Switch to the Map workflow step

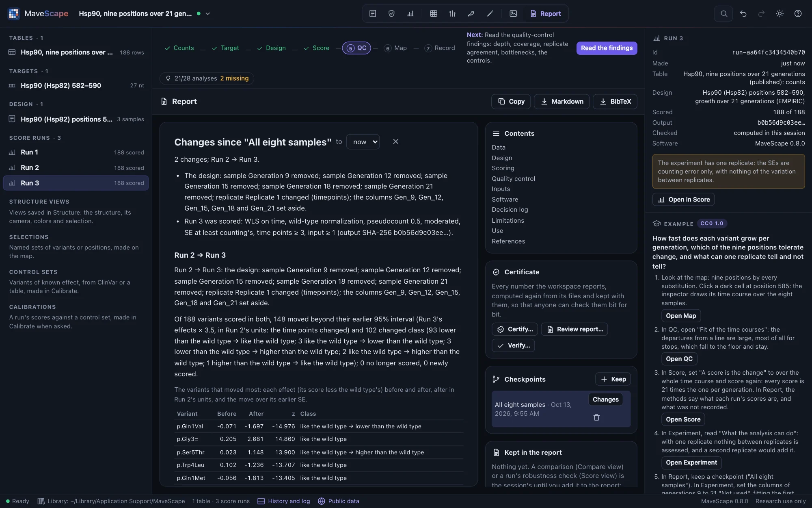click(x=396, y=48)
